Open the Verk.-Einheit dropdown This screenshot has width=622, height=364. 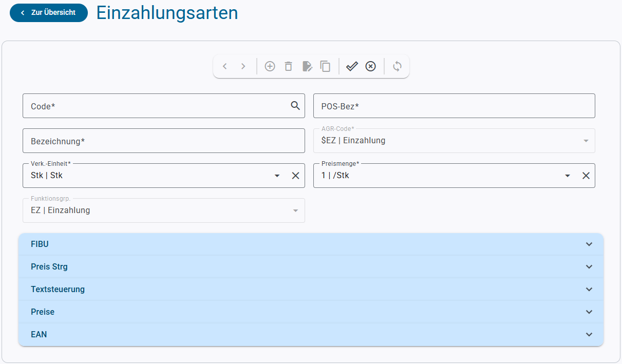click(277, 176)
